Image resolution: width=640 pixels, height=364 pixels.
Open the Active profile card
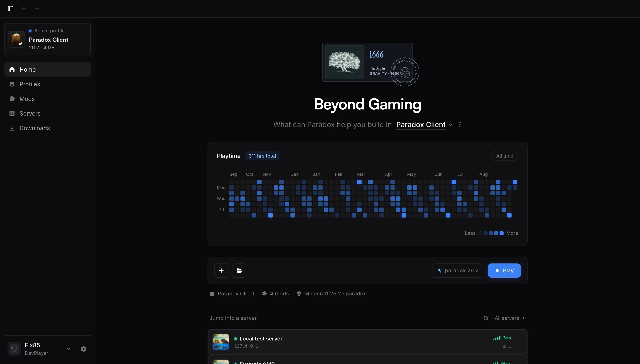click(x=48, y=39)
